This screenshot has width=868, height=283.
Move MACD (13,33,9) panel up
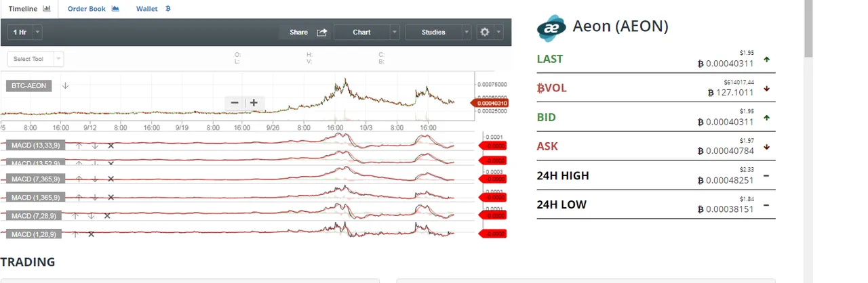(x=78, y=146)
